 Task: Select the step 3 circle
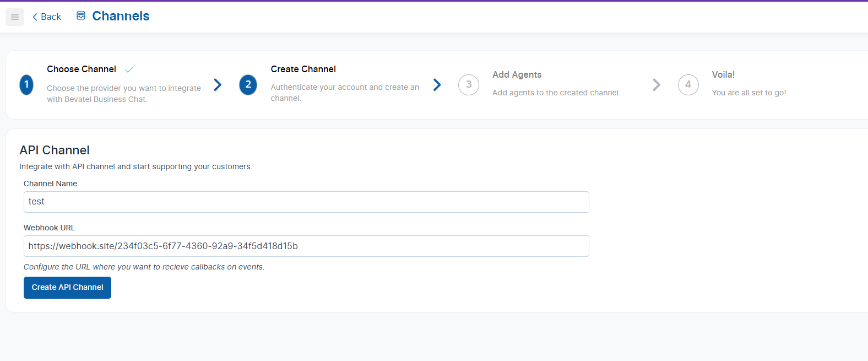(469, 85)
